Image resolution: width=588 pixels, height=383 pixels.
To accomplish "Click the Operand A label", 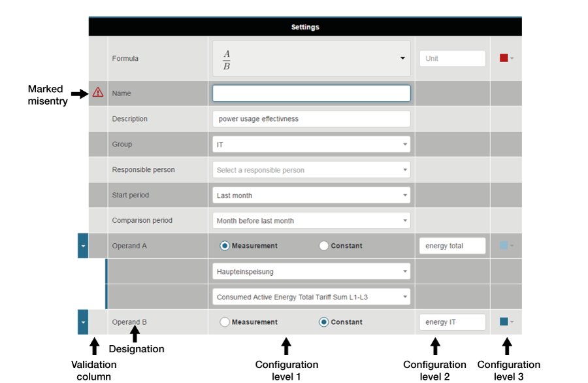I will (129, 246).
